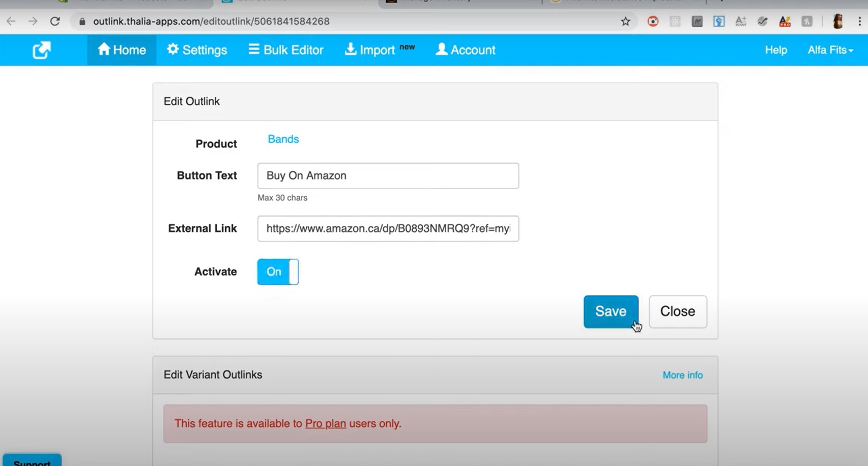Turn off the Activate switch

click(x=277, y=272)
